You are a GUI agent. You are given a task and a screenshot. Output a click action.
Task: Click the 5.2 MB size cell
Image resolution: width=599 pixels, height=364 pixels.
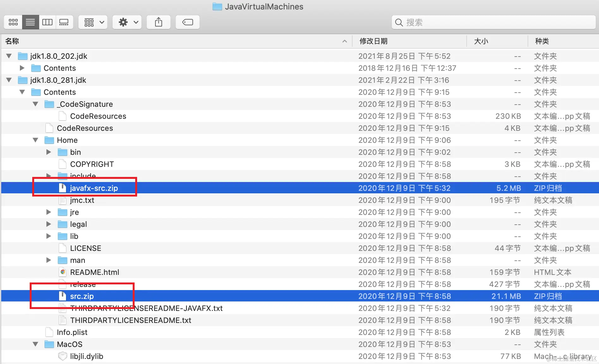click(x=508, y=188)
